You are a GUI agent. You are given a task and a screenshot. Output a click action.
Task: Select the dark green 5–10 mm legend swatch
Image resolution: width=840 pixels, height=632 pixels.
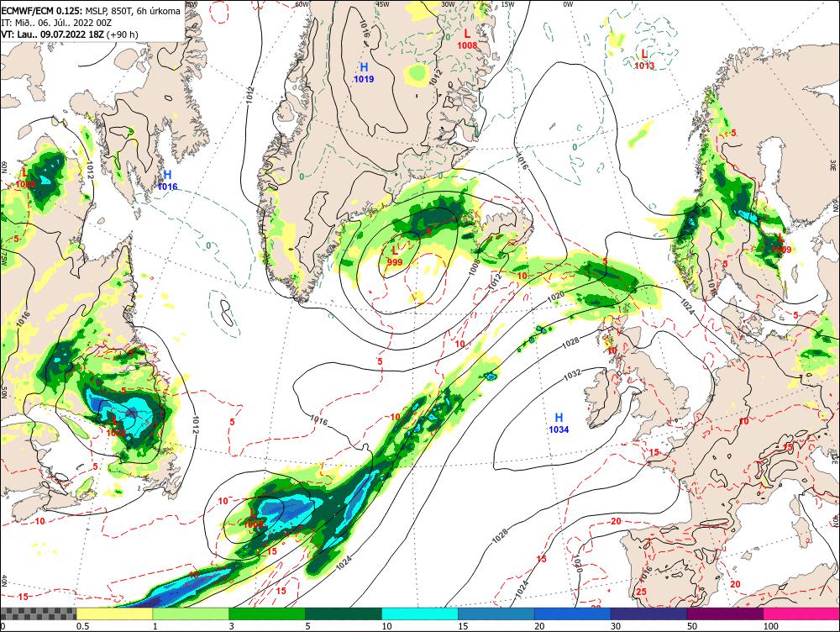click(344, 614)
